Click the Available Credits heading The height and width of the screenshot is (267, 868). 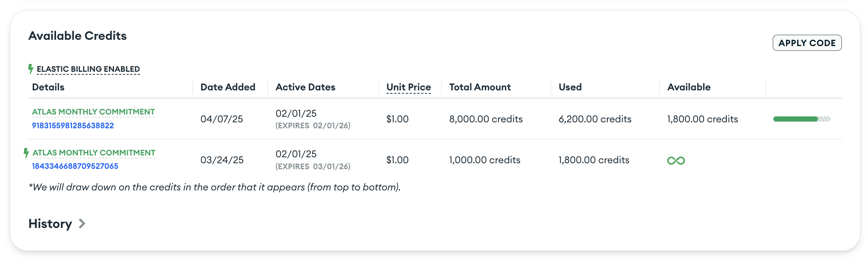tap(78, 36)
